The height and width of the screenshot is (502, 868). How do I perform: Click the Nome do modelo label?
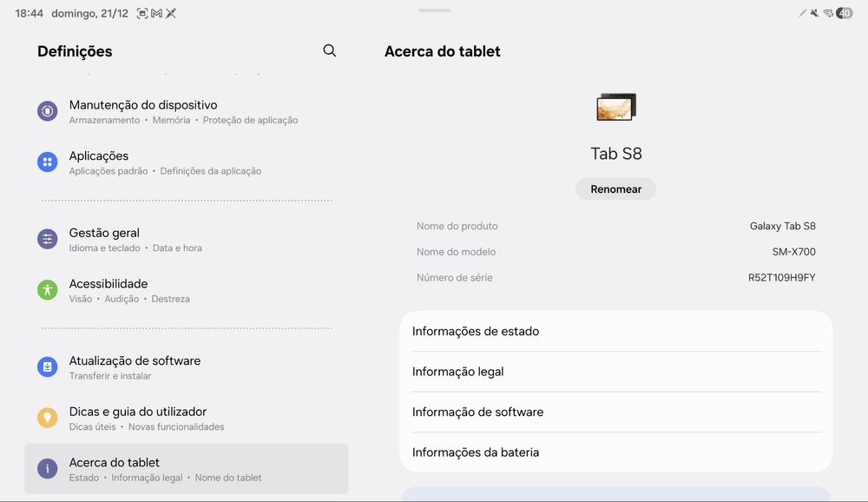[x=457, y=252]
